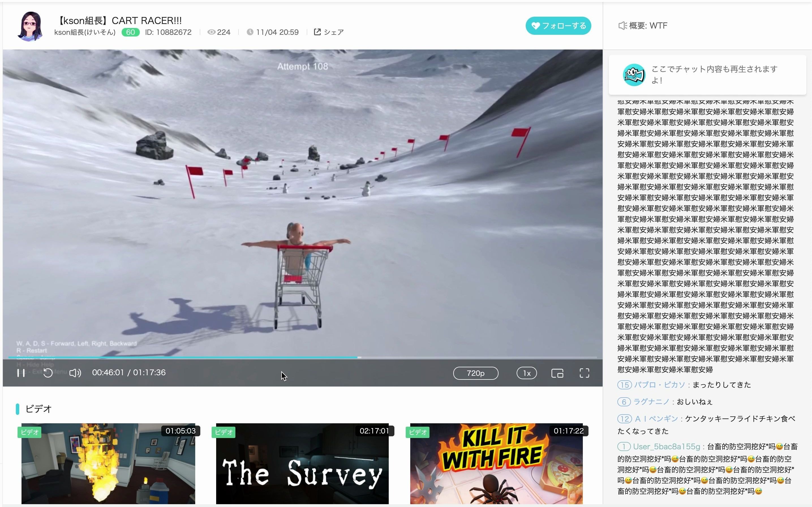Screen dimensions: 812x507
Task: Open Kill It With Fire video thumbnail
Action: [496, 463]
